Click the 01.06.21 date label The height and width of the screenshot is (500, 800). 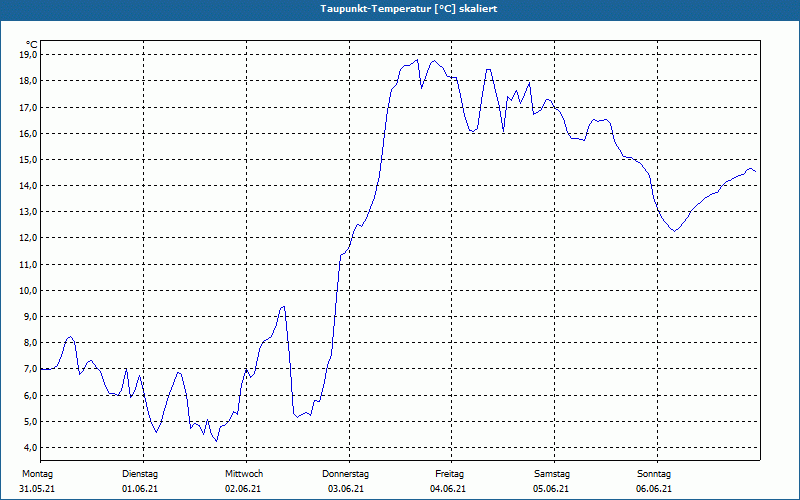(140, 489)
